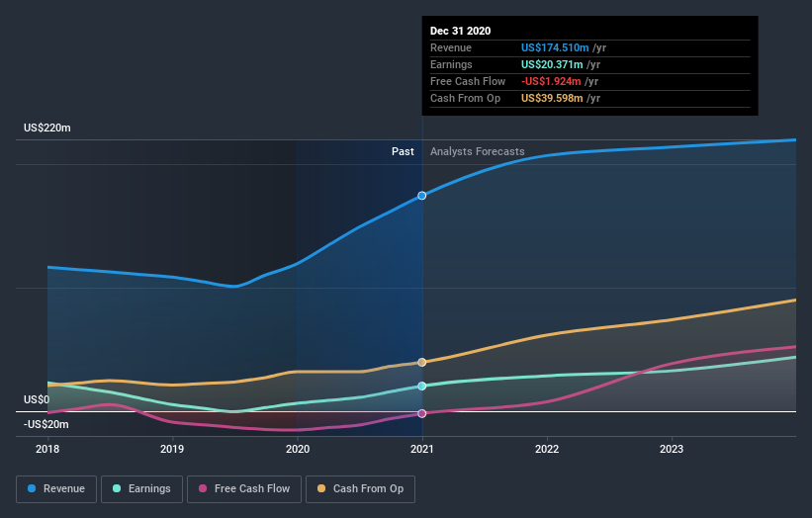Click the Cash From Op tooltip row label
The image size is (812, 518).
[x=465, y=98]
